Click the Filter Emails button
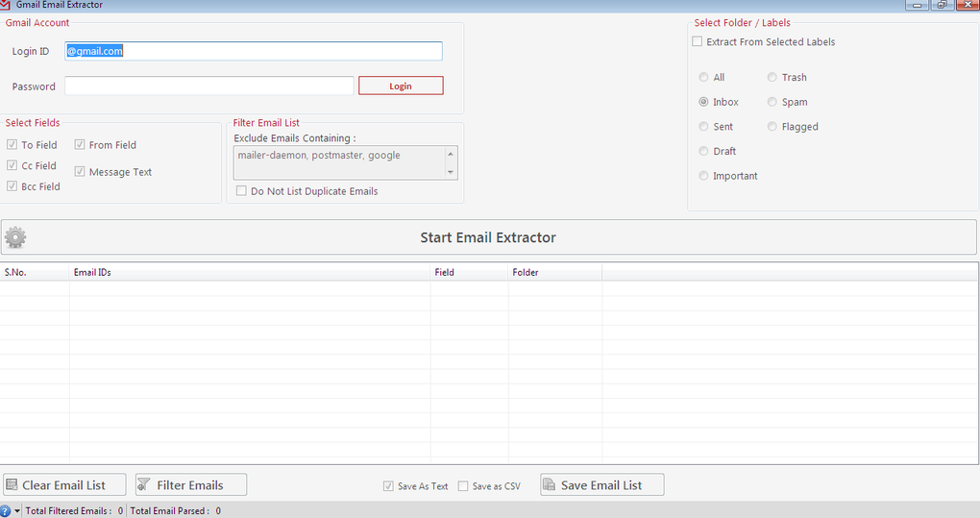Screen dimensions: 980x518 [190, 485]
